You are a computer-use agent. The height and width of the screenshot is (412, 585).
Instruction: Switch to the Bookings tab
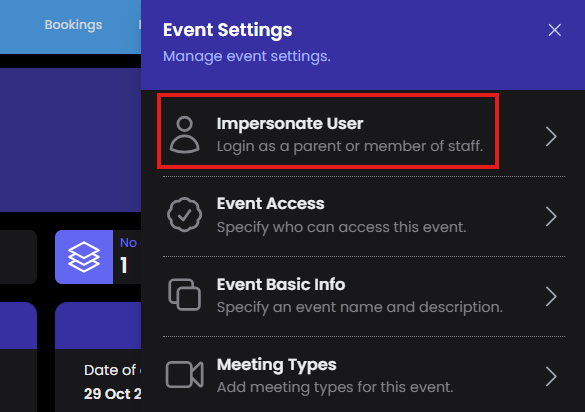point(73,25)
